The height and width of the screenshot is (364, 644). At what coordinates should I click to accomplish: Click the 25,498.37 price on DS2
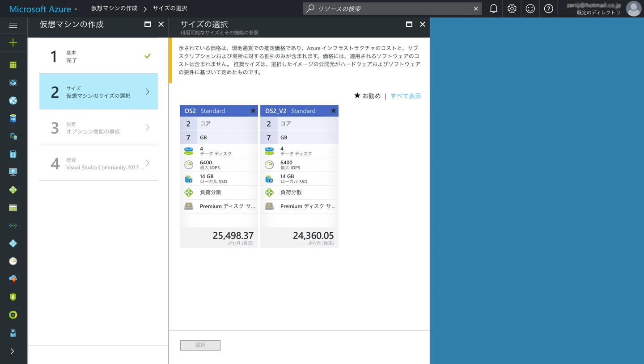tap(233, 235)
